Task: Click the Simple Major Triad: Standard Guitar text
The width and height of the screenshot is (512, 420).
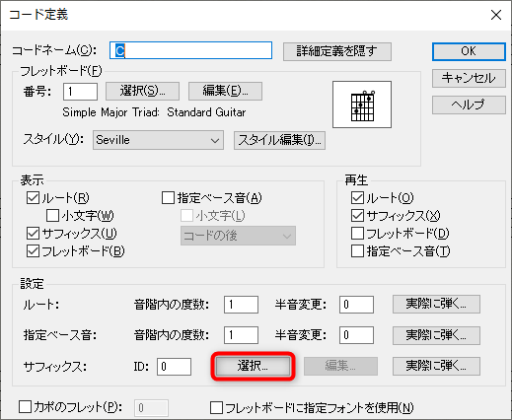Action: click(x=154, y=112)
